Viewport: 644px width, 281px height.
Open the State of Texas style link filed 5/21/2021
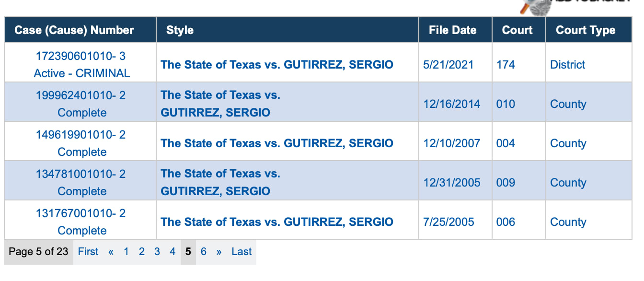(276, 65)
